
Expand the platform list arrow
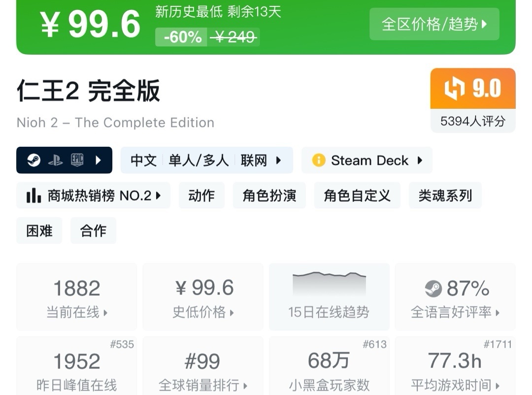[x=99, y=160]
